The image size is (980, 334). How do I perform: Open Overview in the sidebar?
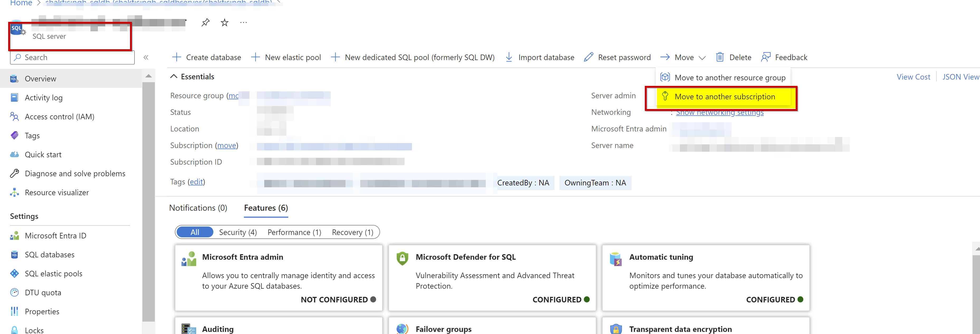[71, 79]
